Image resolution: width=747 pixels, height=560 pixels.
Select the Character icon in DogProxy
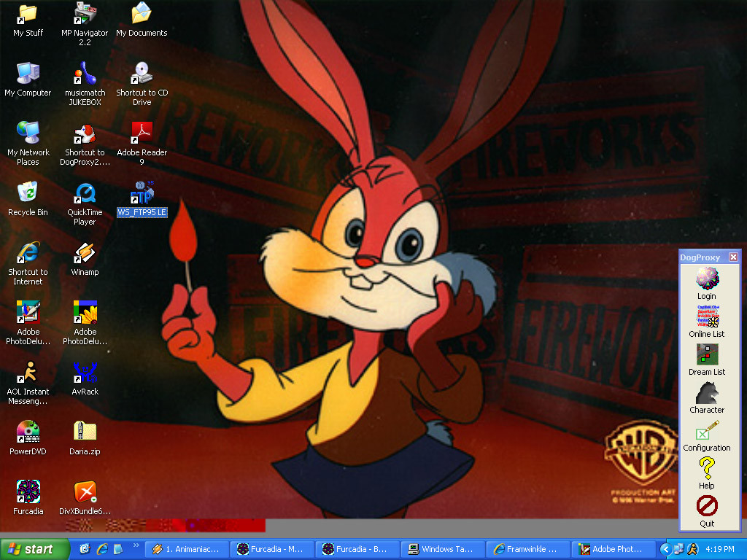pyautogui.click(x=707, y=397)
